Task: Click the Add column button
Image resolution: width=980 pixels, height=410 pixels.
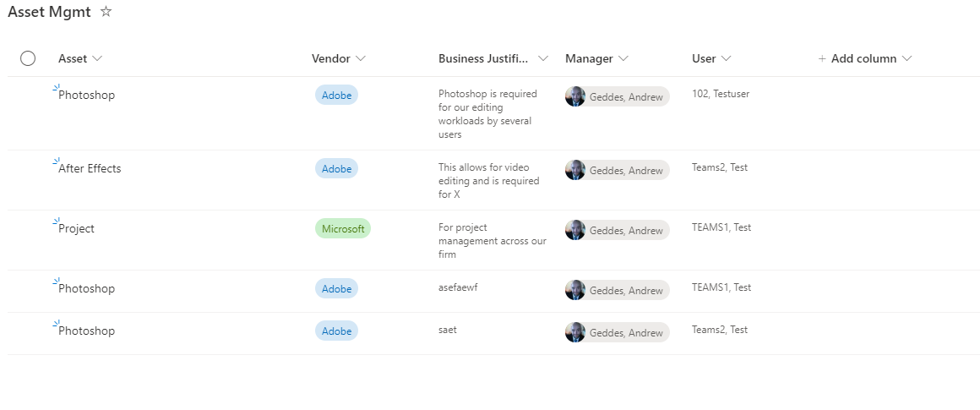Action: coord(865,58)
